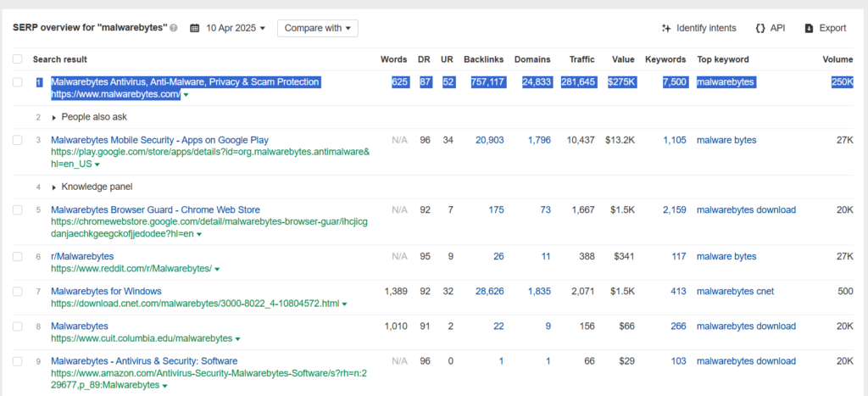The image size is (868, 396).
Task: Click the Traffic column header
Action: 581,59
